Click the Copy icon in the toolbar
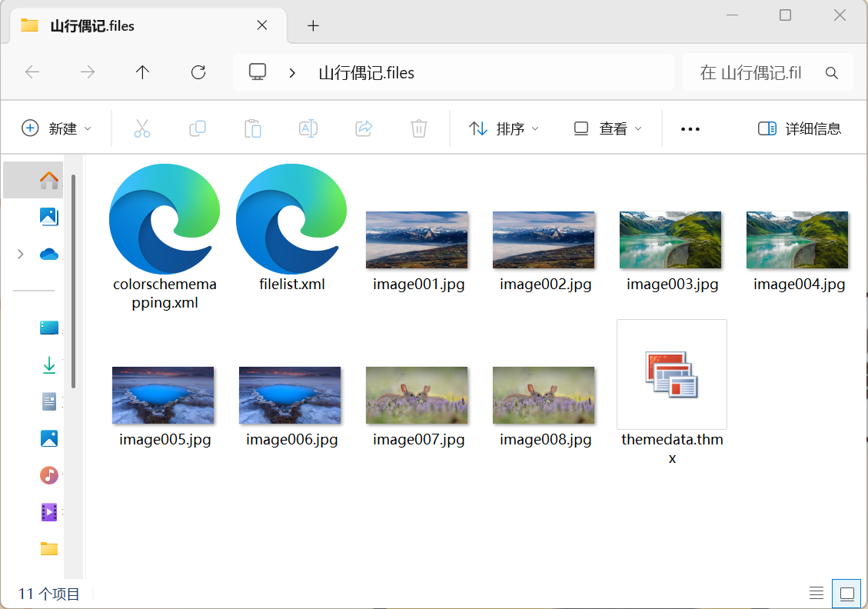The width and height of the screenshot is (868, 609). click(198, 128)
